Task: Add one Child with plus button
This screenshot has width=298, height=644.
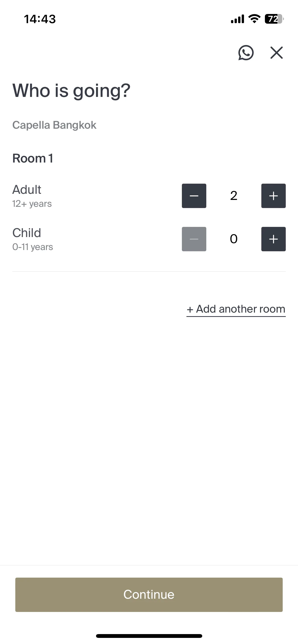Action: pos(274,239)
